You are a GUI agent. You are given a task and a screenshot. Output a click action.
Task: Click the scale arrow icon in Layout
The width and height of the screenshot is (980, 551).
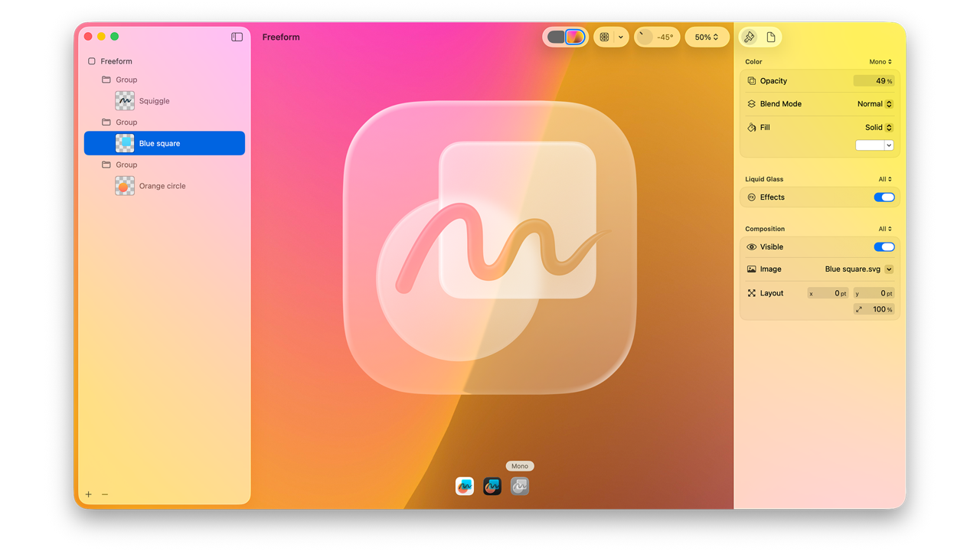tap(859, 309)
